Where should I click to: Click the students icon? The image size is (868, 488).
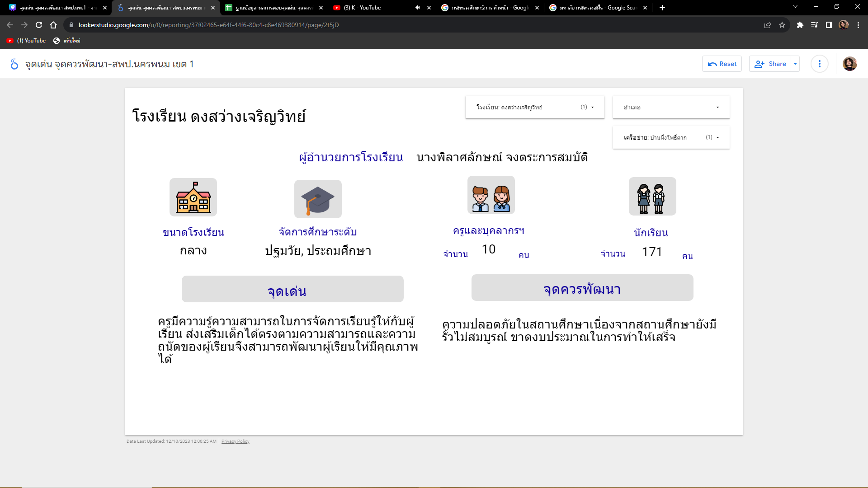[x=652, y=197]
